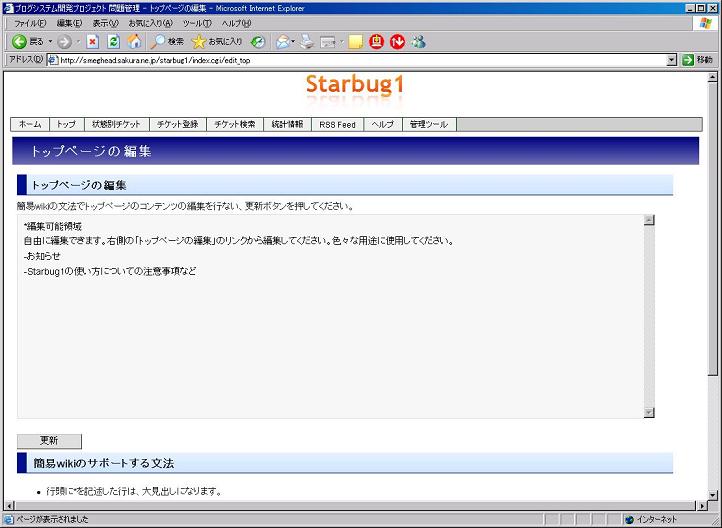Open the Back button history dropdown arrow
Viewport: 722px width, 528px height.
click(49, 42)
